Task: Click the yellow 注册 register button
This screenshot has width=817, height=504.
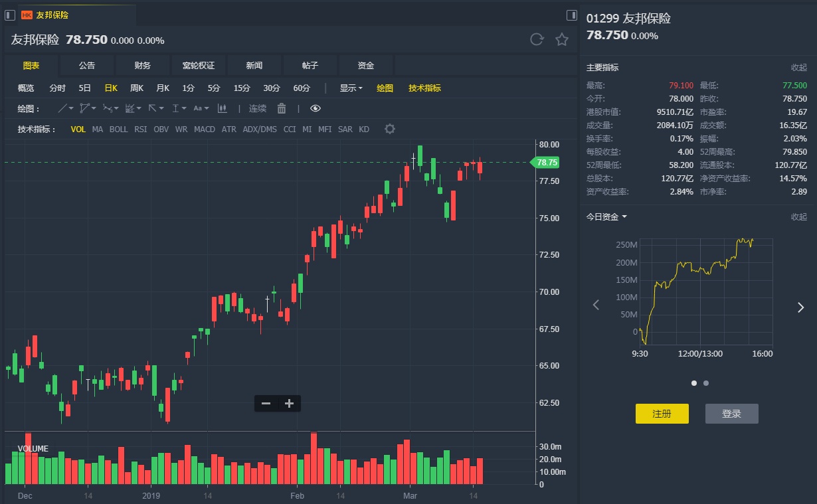Action: 662,414
